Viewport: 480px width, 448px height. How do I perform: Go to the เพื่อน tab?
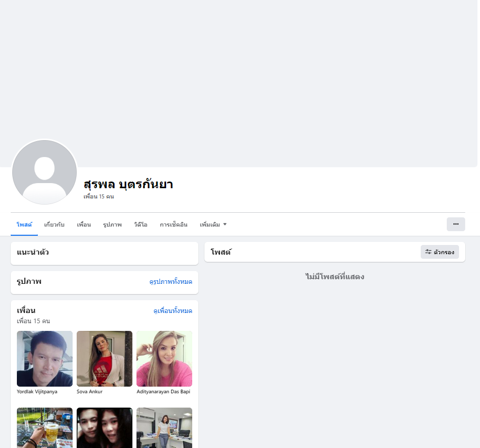pyautogui.click(x=84, y=225)
